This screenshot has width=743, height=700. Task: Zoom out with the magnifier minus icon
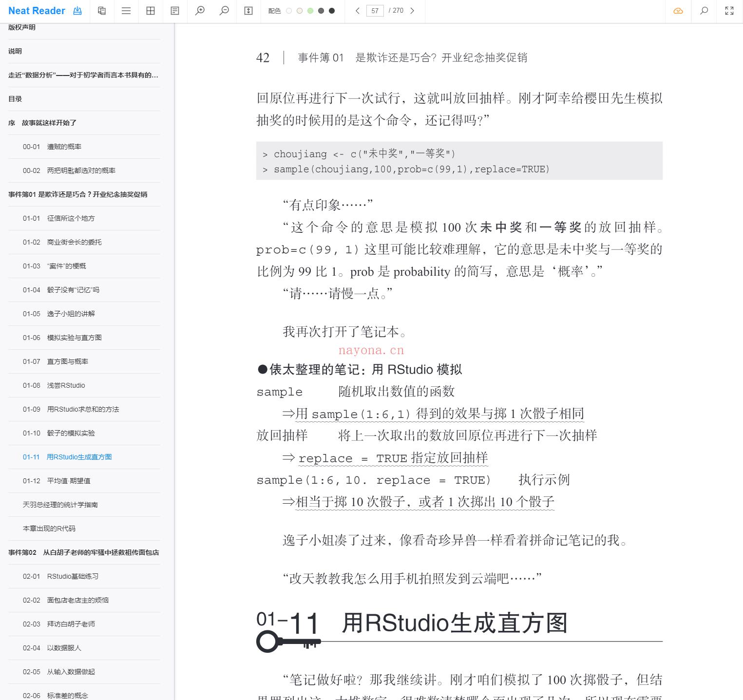coord(224,11)
